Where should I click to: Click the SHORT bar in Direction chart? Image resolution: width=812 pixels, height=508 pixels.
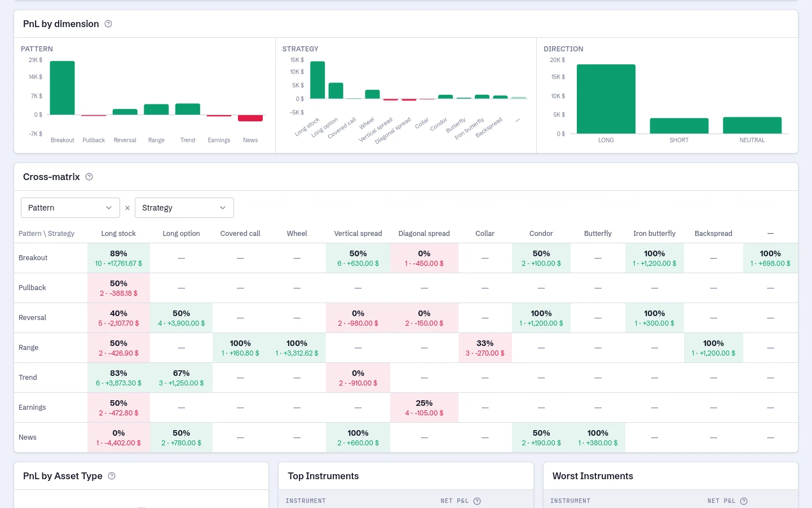pos(679,126)
